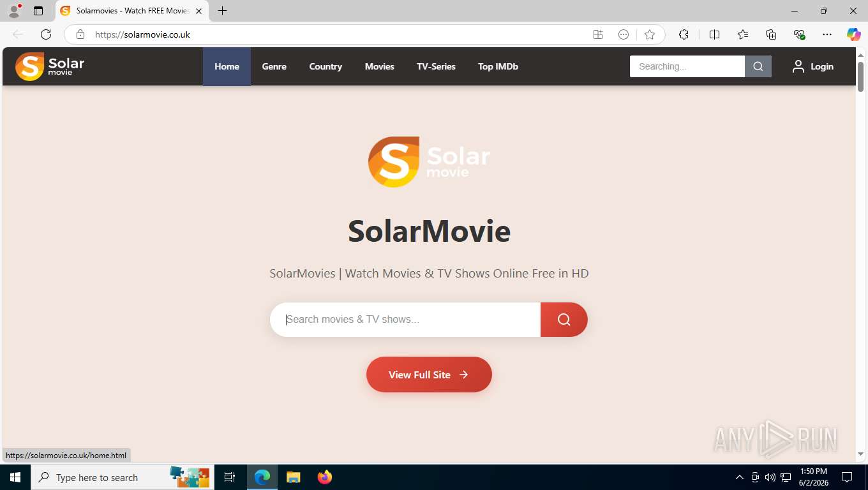The height and width of the screenshot is (490, 868).
Task: Go to the TV-Series section
Action: coord(436,66)
